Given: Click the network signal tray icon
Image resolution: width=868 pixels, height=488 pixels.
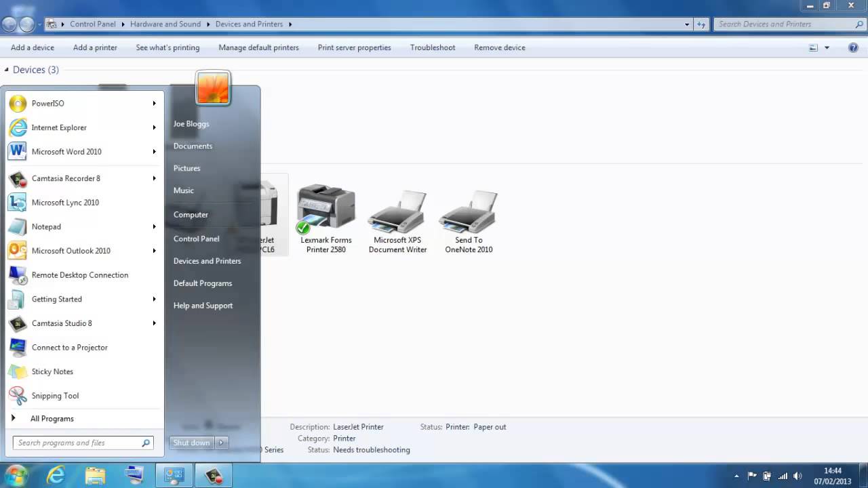Looking at the screenshot, I should click(783, 476).
